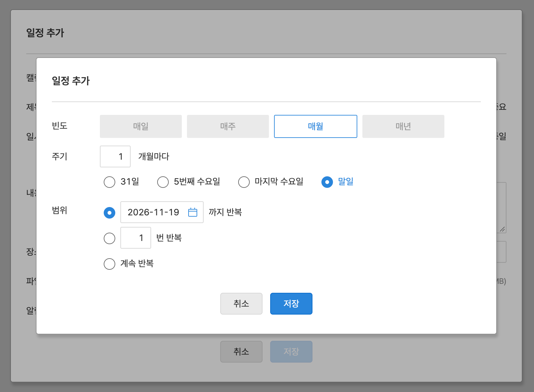
Task: Choose the 5번째 수요일 radio option
Action: 163,182
